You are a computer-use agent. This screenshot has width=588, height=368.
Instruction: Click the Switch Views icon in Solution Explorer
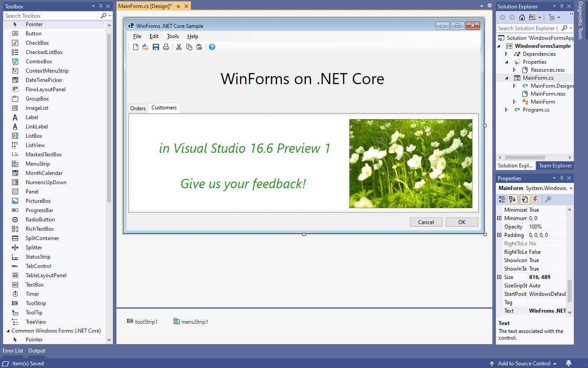532,17
